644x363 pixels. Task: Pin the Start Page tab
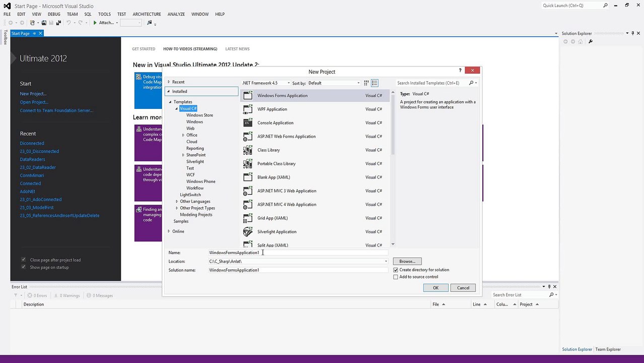pyautogui.click(x=34, y=33)
